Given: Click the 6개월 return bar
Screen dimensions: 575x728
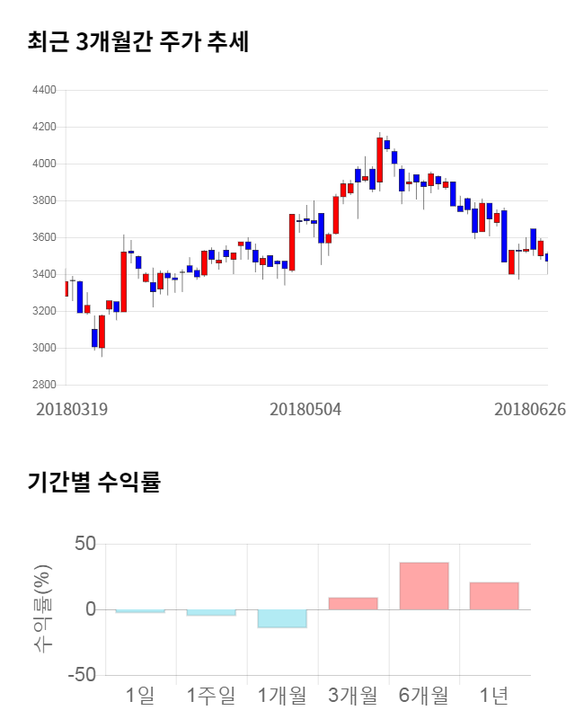Looking at the screenshot, I should 423,586.
